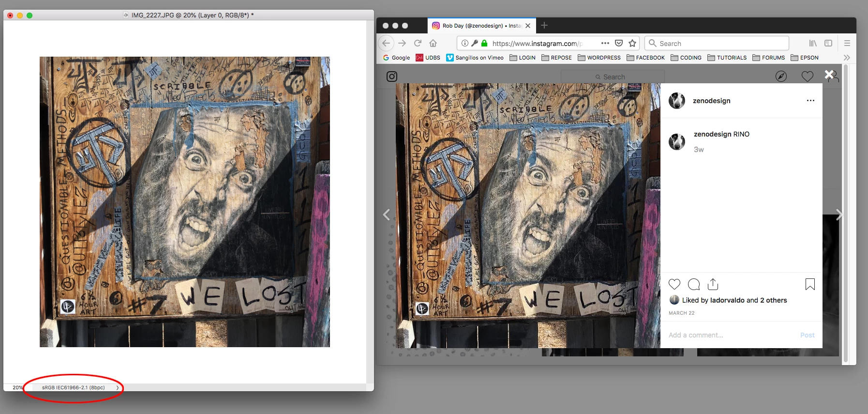Screen dimensions: 868x414
Task: Toggle Firefox sidebar icon
Action: [828, 43]
